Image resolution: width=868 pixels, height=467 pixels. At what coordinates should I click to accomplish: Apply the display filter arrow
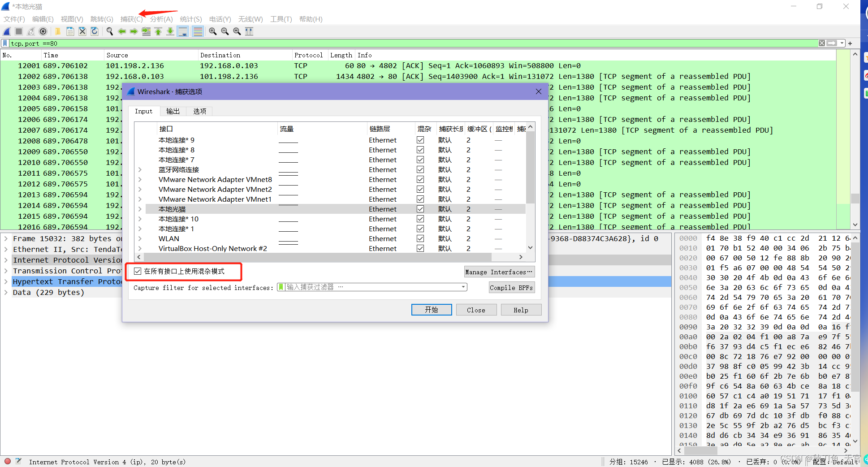click(x=832, y=43)
